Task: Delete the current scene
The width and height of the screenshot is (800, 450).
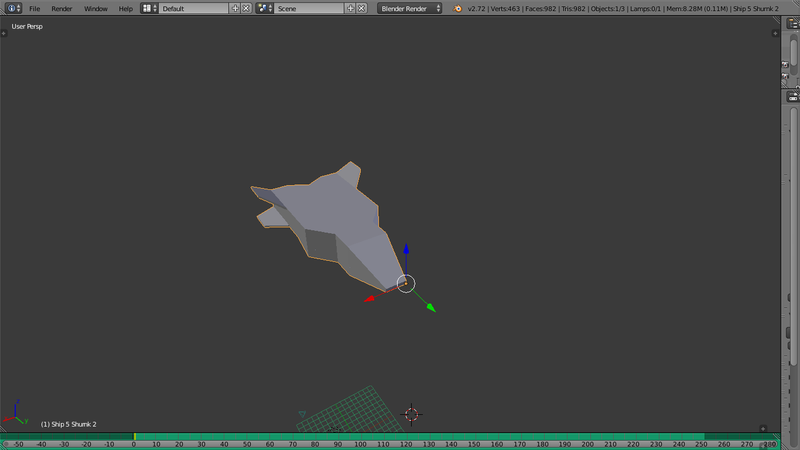Action: click(361, 8)
